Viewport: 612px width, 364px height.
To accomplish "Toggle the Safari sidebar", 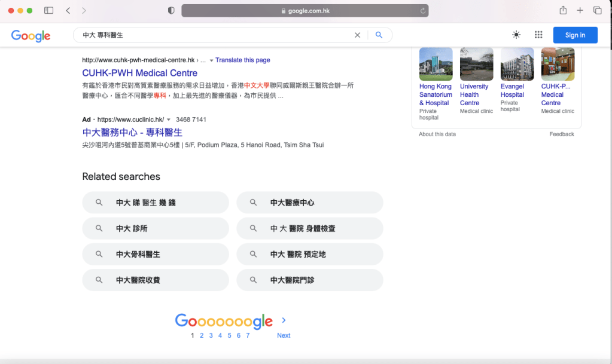I will click(x=49, y=11).
